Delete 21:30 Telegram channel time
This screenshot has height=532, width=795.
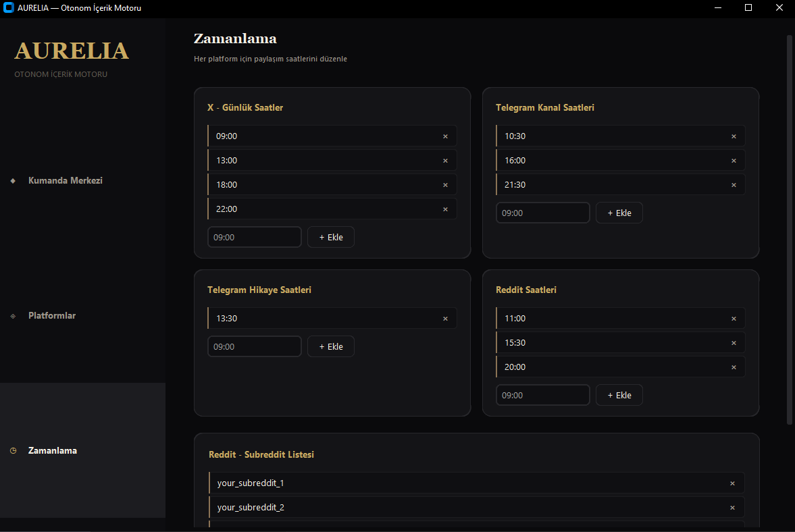click(734, 185)
